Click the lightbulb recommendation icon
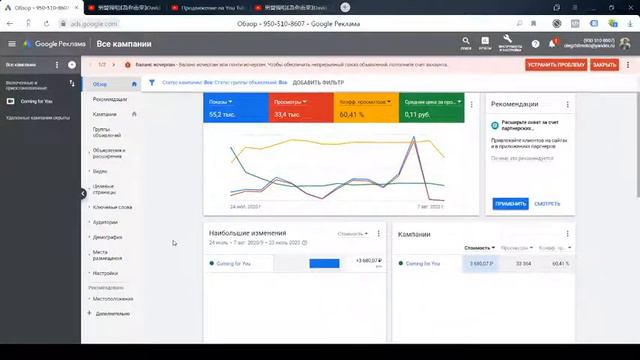Viewport: 640px width, 360px height. pyautogui.click(x=495, y=125)
